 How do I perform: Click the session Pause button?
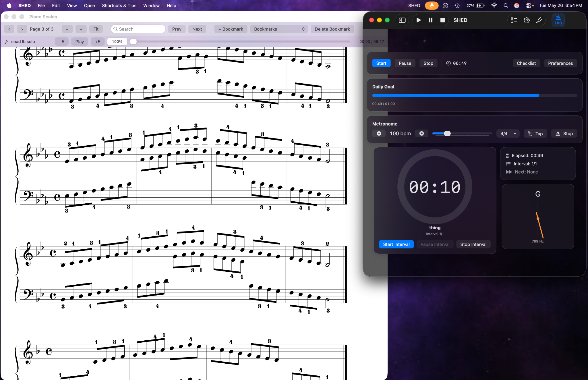[405, 63]
